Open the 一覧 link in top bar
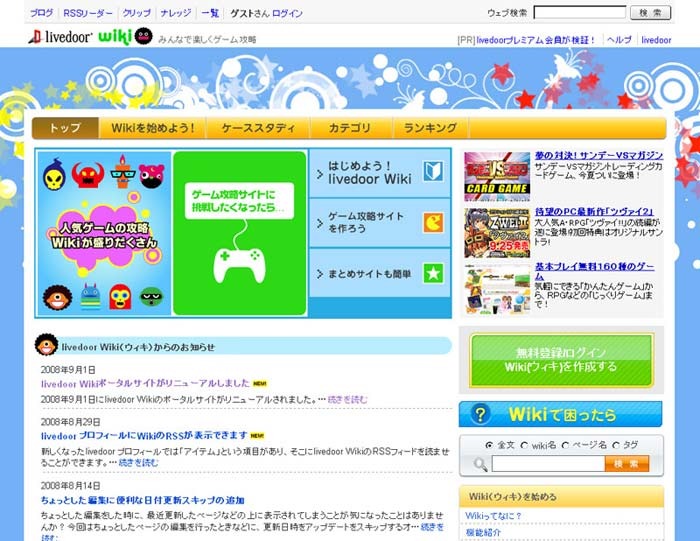This screenshot has width=700, height=541. coord(210,13)
